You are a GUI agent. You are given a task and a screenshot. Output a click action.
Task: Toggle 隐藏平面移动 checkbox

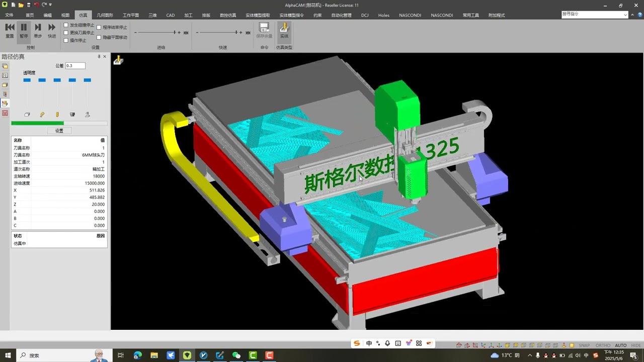point(99,37)
